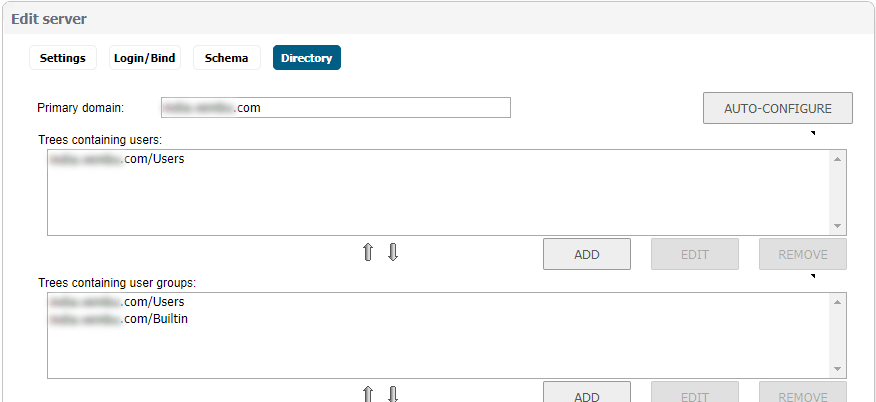The height and width of the screenshot is (402, 876).
Task: Click EDIT under users trees list
Action: coord(695,254)
